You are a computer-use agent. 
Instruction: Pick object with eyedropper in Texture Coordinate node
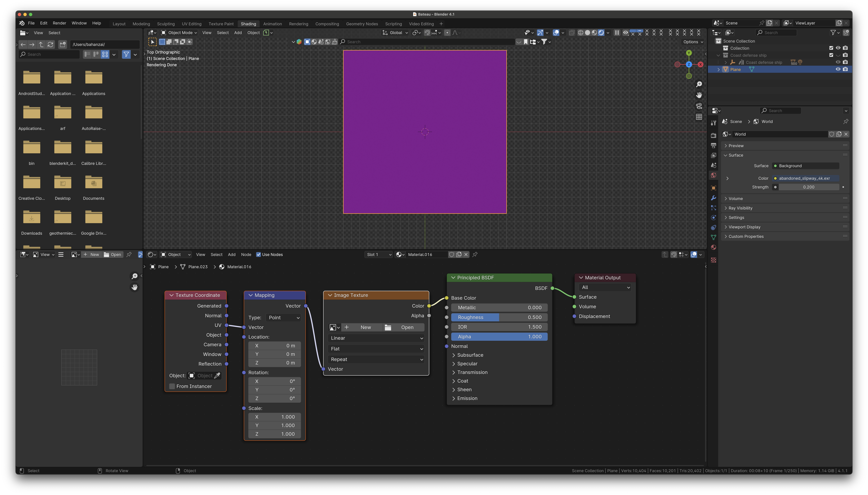coord(217,376)
